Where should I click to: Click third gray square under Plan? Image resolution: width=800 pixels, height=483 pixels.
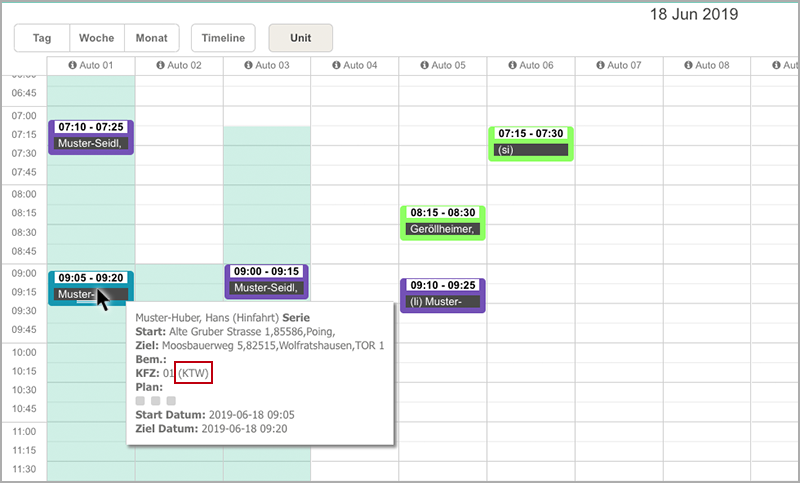[171, 400]
